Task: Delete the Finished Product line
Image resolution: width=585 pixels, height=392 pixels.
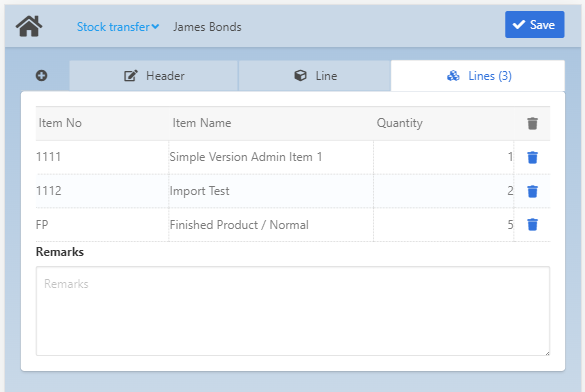Action: (532, 225)
